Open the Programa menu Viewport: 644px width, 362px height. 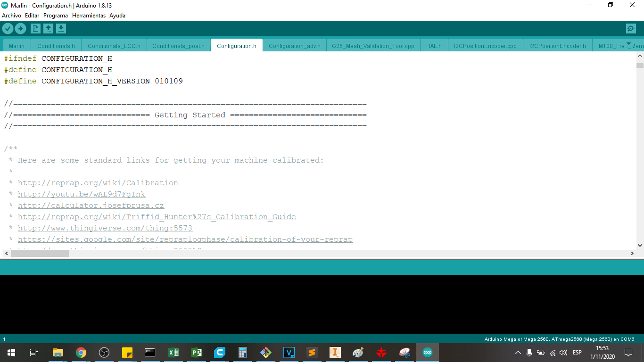coord(56,16)
